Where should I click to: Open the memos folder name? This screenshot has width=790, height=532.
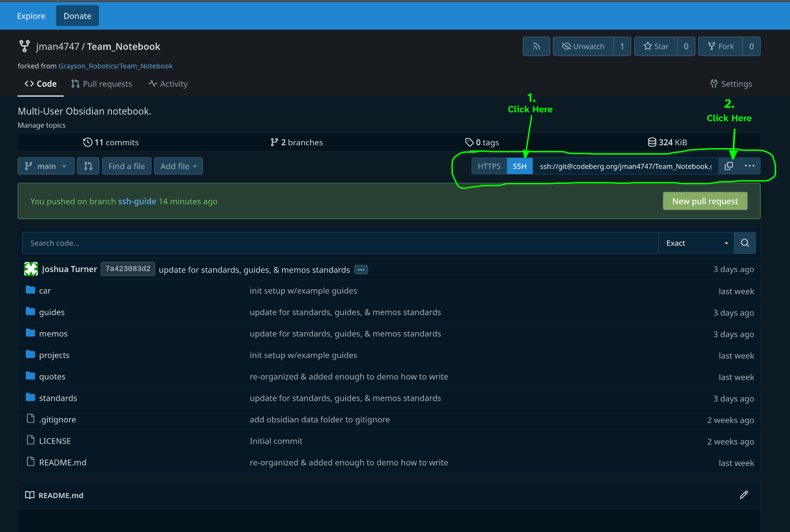(53, 334)
